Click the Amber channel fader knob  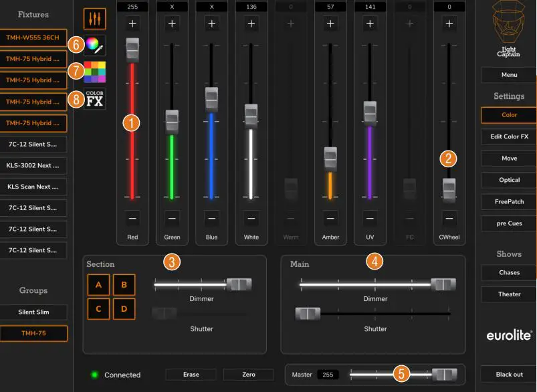330,159
